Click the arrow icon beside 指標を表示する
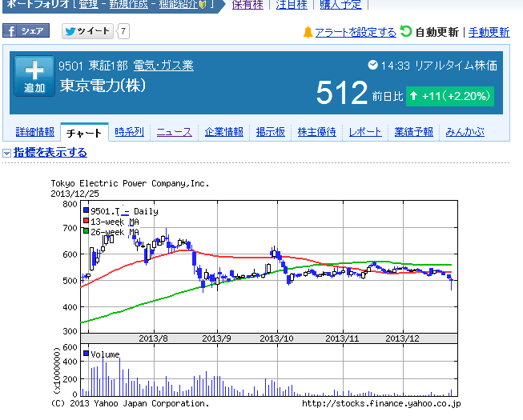 (6, 153)
